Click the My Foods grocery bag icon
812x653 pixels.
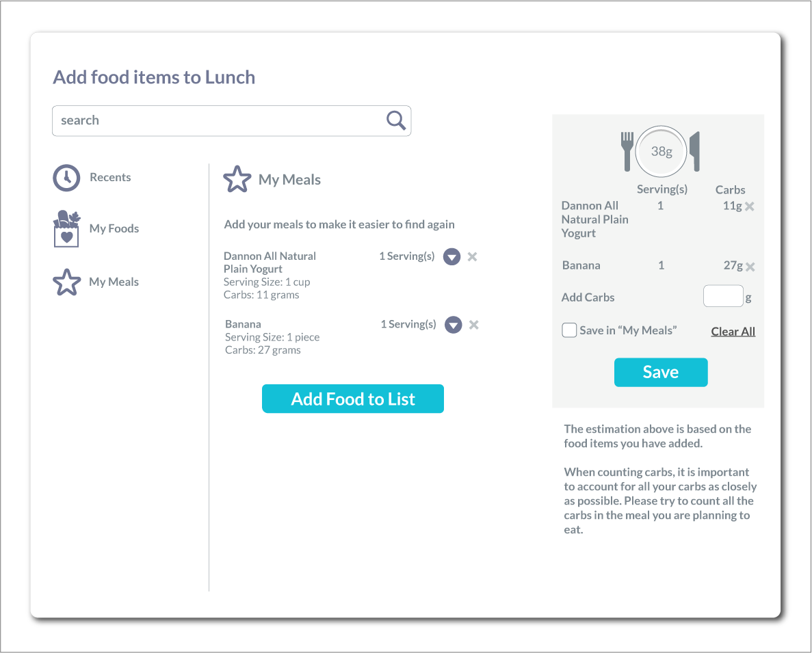(66, 228)
